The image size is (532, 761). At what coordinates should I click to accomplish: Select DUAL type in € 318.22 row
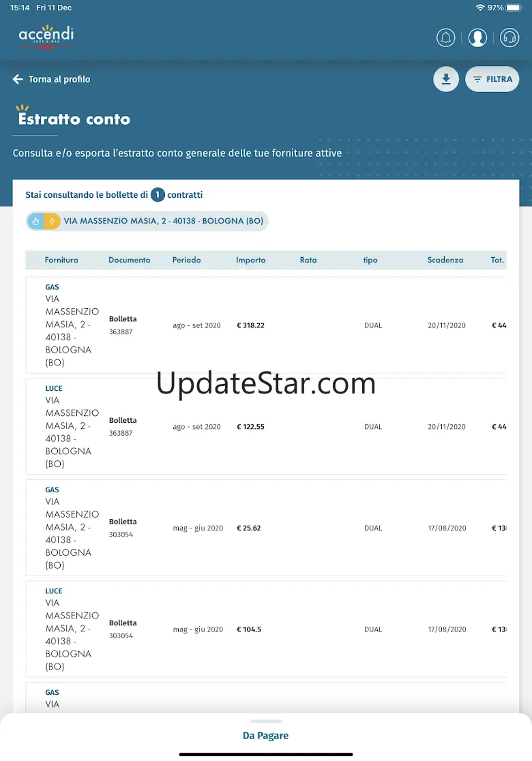tap(373, 325)
